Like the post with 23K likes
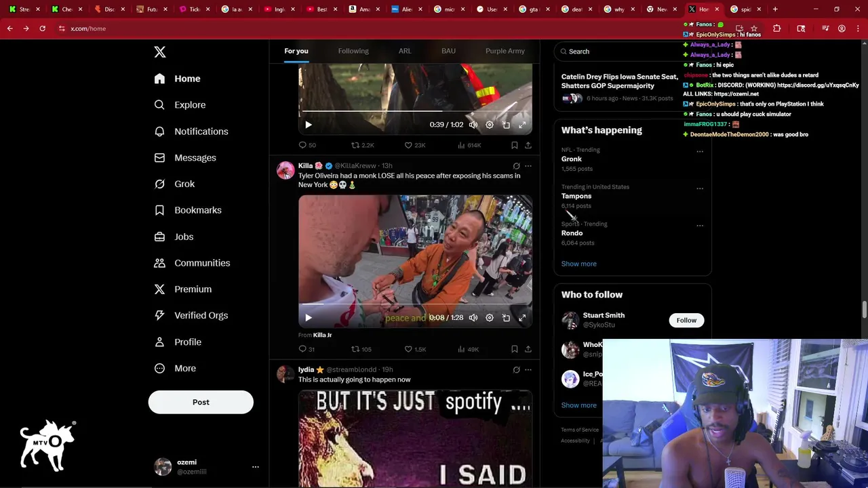The image size is (868, 488). [414, 145]
